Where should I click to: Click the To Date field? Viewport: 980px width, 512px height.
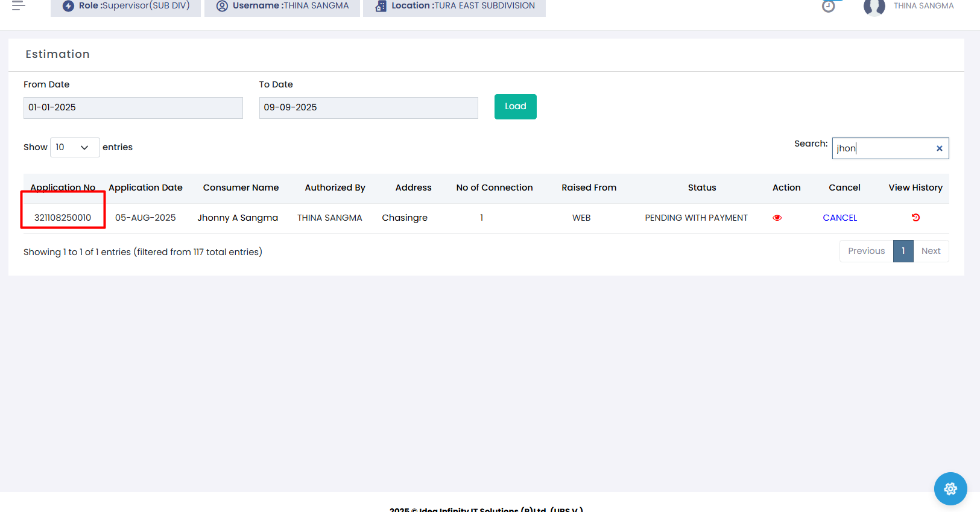(x=368, y=107)
